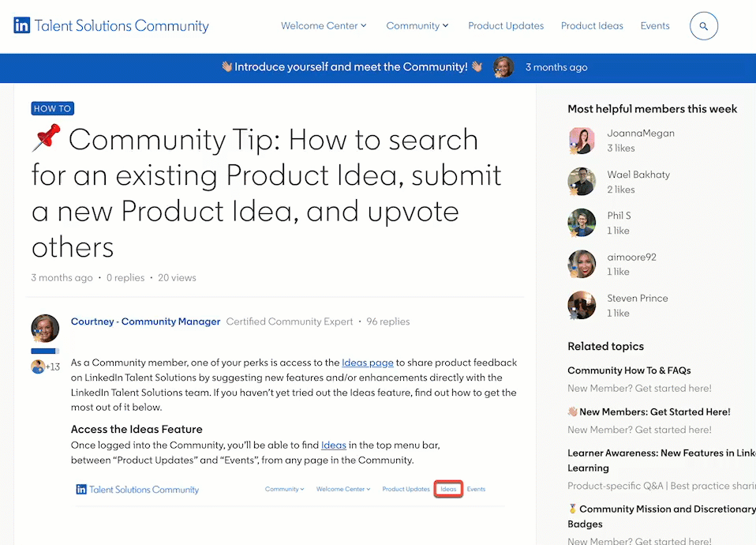Open Product Updates in top navigation
The image size is (756, 545).
tap(506, 25)
